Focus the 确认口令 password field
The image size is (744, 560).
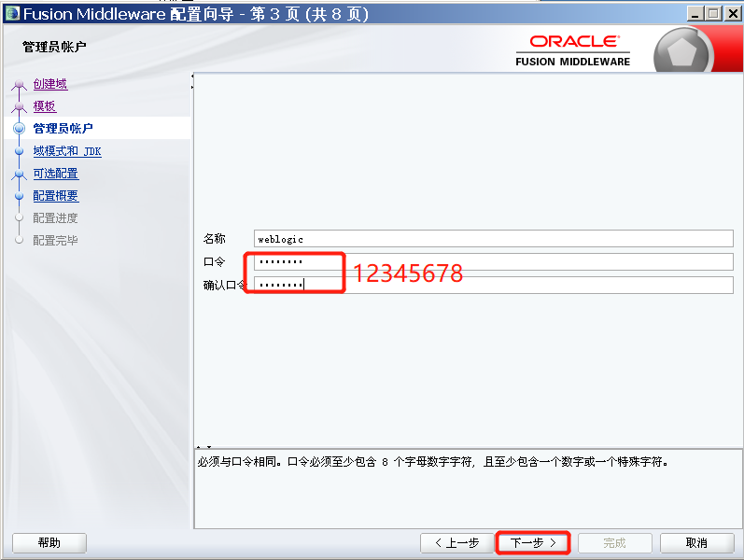494,285
